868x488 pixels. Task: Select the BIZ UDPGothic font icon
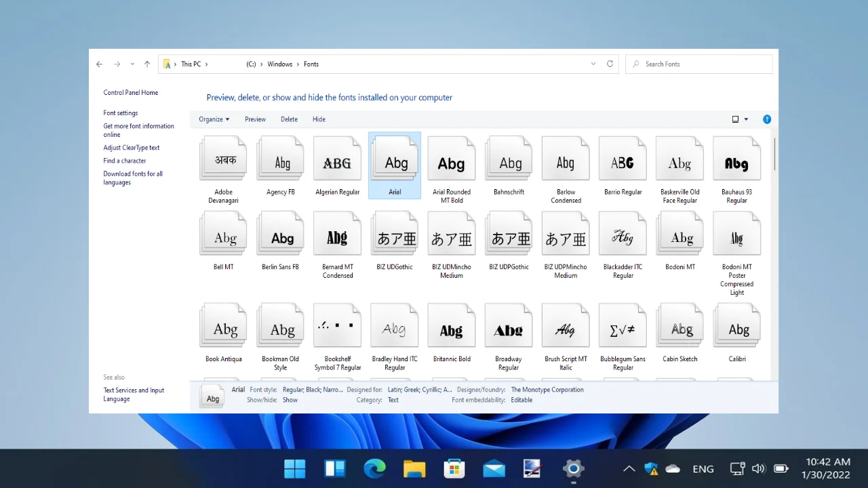coord(509,235)
